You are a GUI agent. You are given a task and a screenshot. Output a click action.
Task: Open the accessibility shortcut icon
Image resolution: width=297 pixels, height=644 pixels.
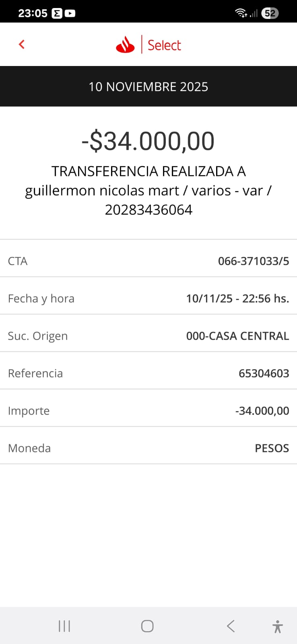coord(277,626)
